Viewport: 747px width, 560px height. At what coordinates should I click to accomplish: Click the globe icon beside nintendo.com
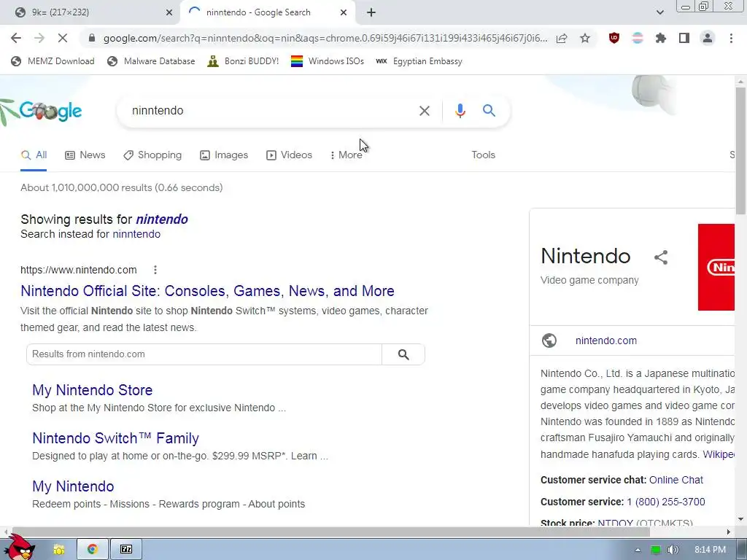pos(549,341)
